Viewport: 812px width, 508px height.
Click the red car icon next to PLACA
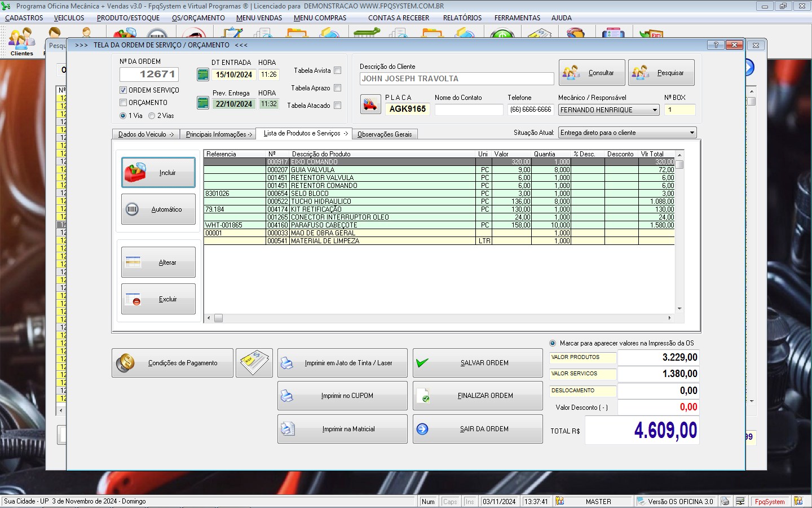370,104
